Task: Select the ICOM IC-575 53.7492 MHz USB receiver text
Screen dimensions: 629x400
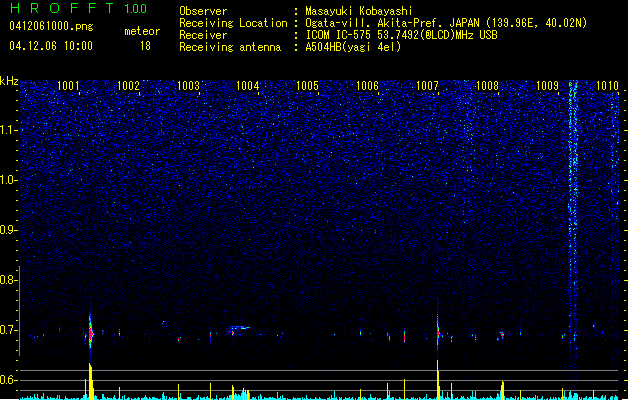Action: [401, 35]
